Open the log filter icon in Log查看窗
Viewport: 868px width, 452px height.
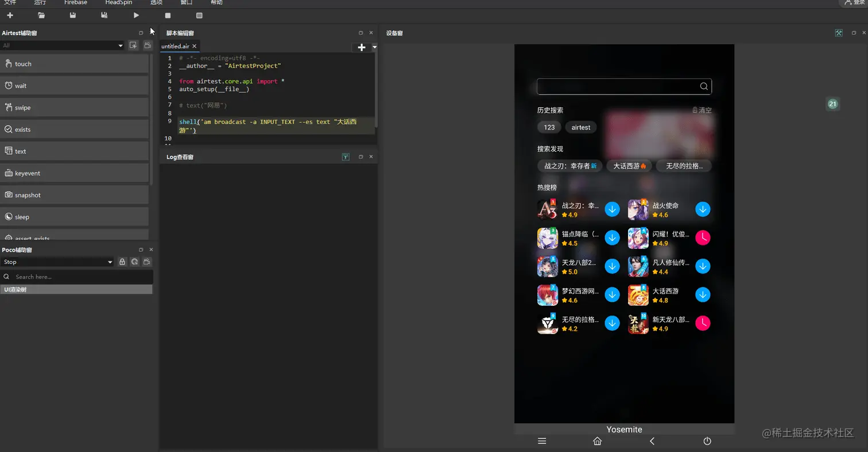click(345, 157)
